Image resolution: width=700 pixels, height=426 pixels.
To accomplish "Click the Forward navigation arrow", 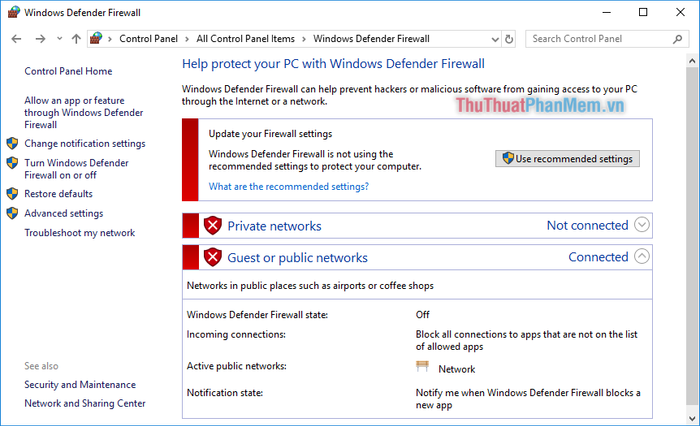I will (40, 39).
